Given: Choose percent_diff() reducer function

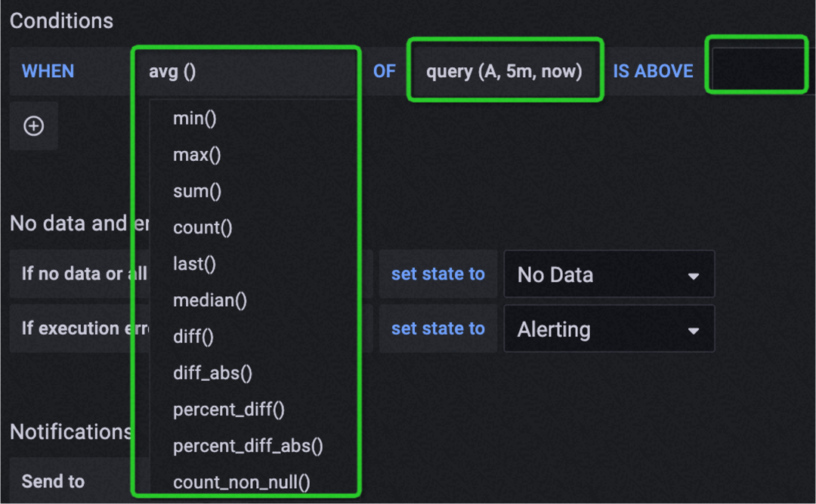Looking at the screenshot, I should coord(229,410).
